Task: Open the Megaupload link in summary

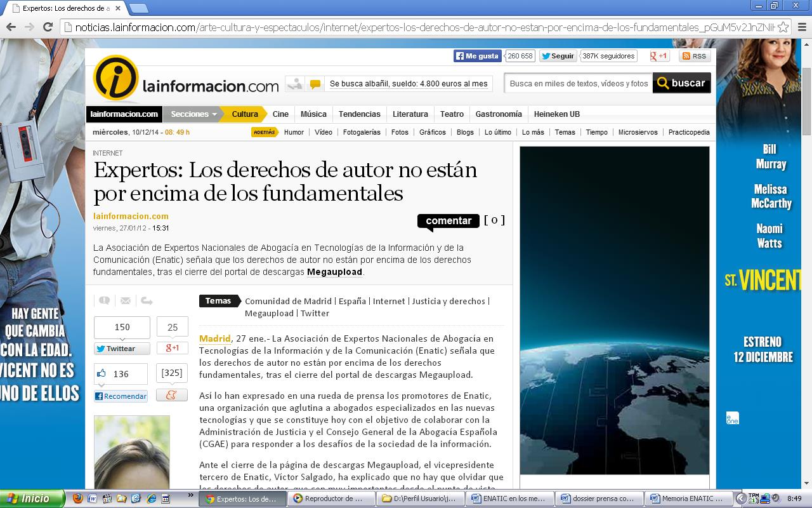Action: 334,272
